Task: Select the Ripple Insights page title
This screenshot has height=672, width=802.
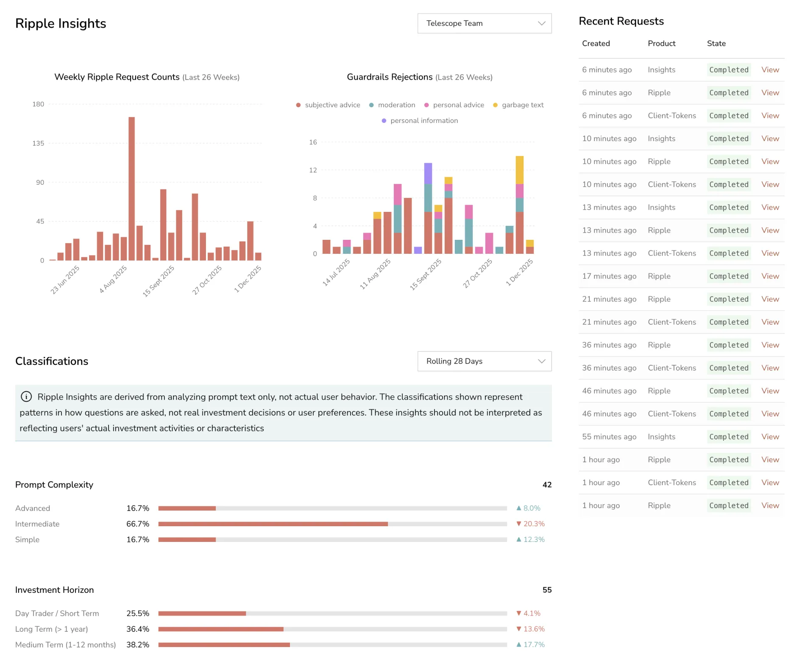Action: pos(61,24)
